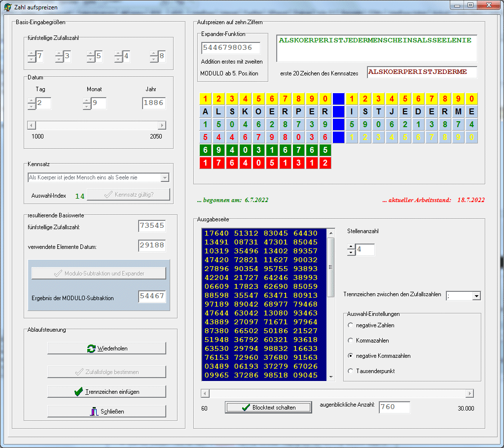Select the negative Kommazahlen radio option
Image resolution: width=504 pixels, height=448 pixels.
click(350, 356)
